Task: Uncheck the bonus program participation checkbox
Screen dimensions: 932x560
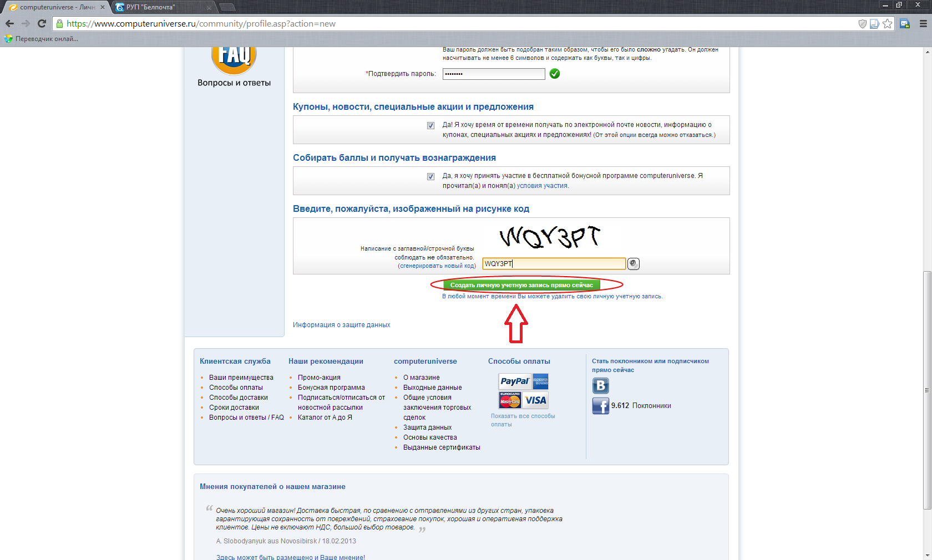Action: pyautogui.click(x=430, y=176)
